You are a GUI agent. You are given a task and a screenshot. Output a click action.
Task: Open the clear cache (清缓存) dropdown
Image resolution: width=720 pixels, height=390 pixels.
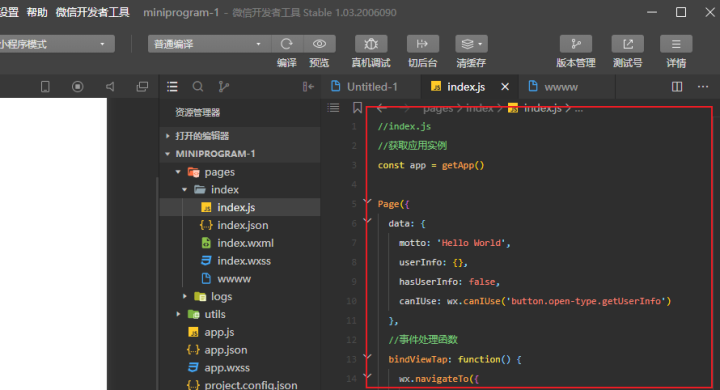coord(472,44)
